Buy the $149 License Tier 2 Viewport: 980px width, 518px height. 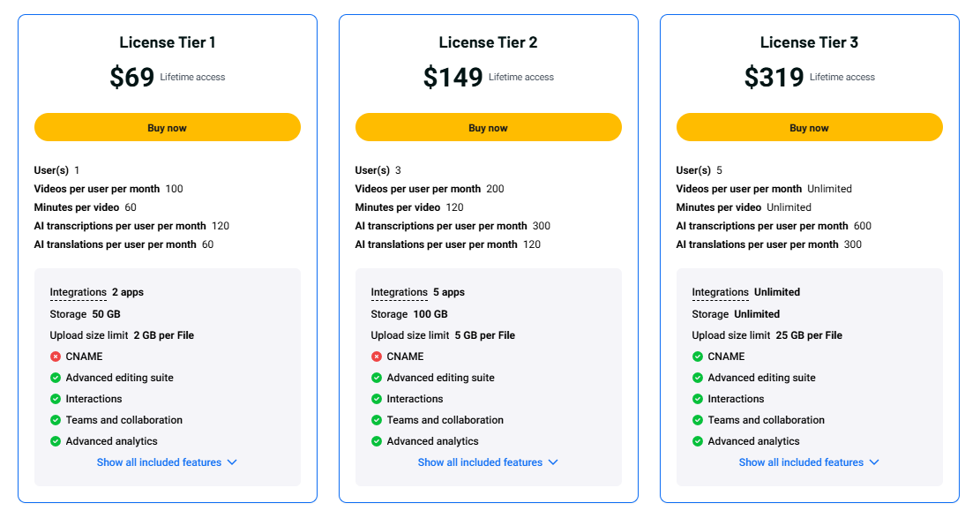[x=488, y=127]
